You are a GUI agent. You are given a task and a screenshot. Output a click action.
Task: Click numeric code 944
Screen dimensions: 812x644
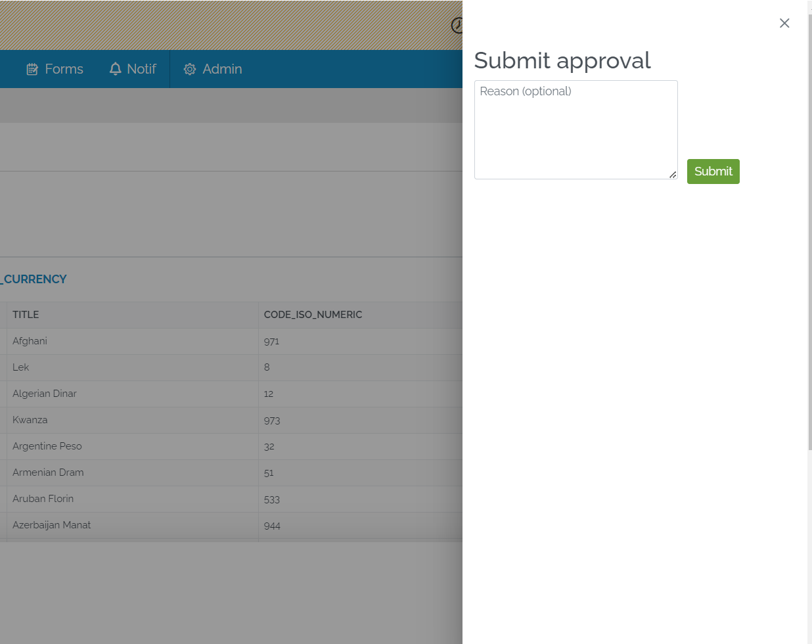click(272, 526)
